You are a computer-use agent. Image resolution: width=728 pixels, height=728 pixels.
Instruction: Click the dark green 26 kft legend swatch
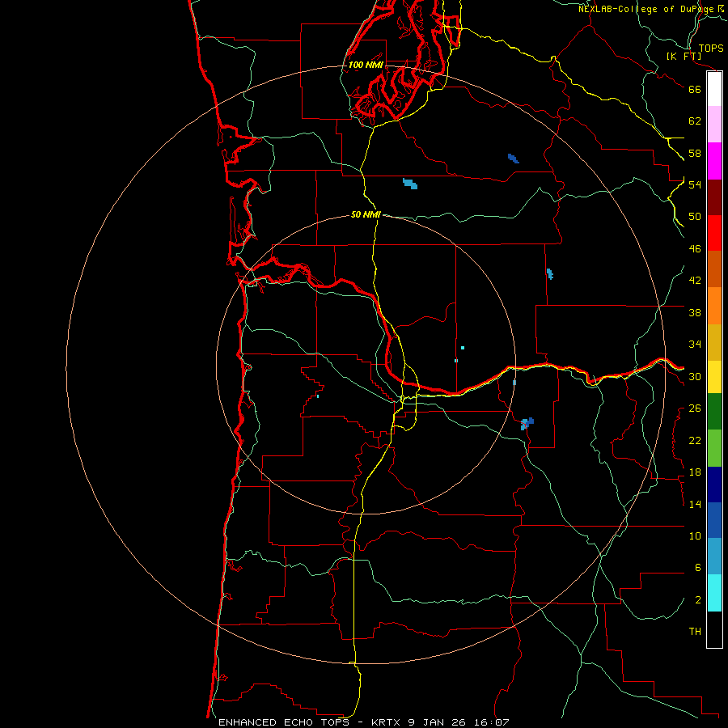pyautogui.click(x=714, y=412)
